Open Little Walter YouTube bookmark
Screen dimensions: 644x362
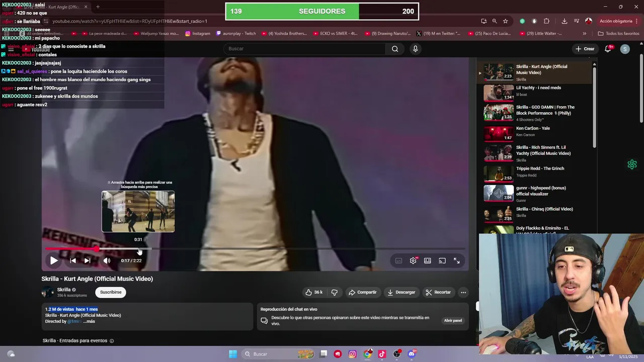(540, 34)
